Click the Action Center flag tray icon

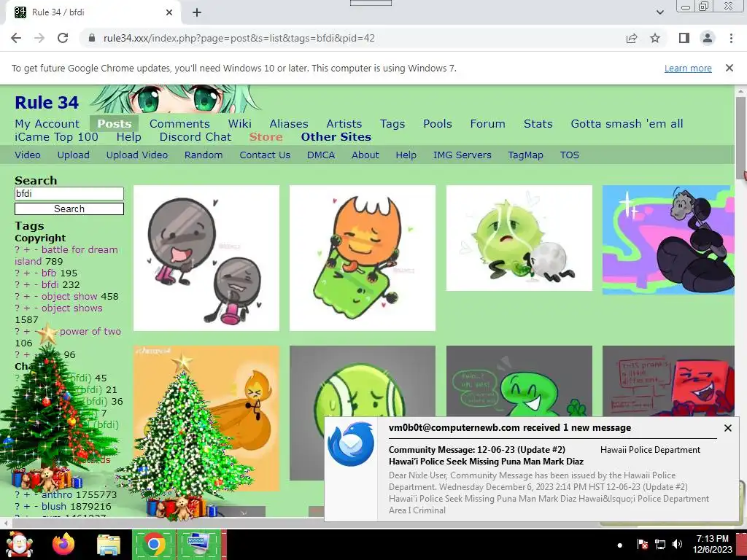click(642, 544)
